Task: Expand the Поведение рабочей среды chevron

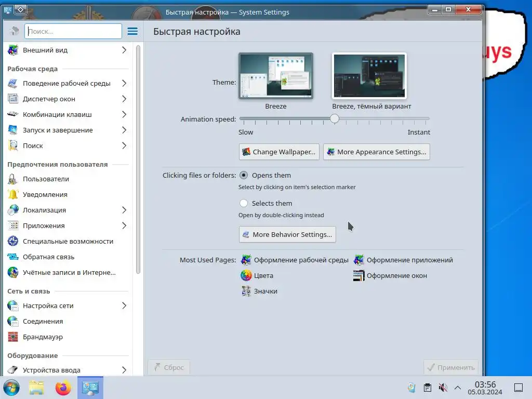Action: (x=124, y=83)
